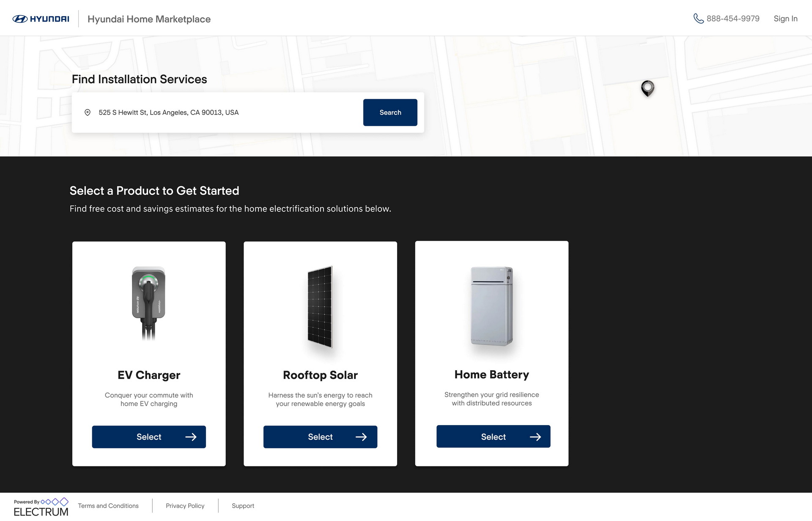Click the home battery product image
Viewport: 812px width, 521px height.
point(492,306)
